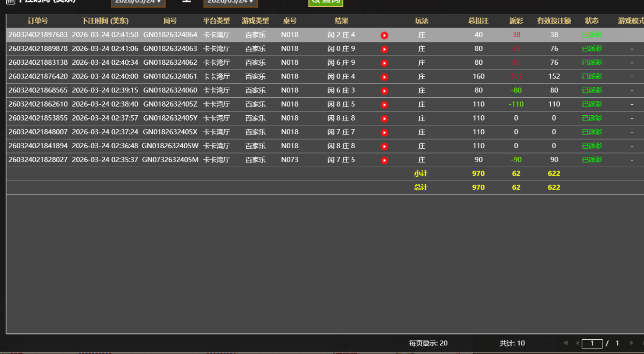Play replay for the N073 table bet
This screenshot has height=354, width=644.
384,160
